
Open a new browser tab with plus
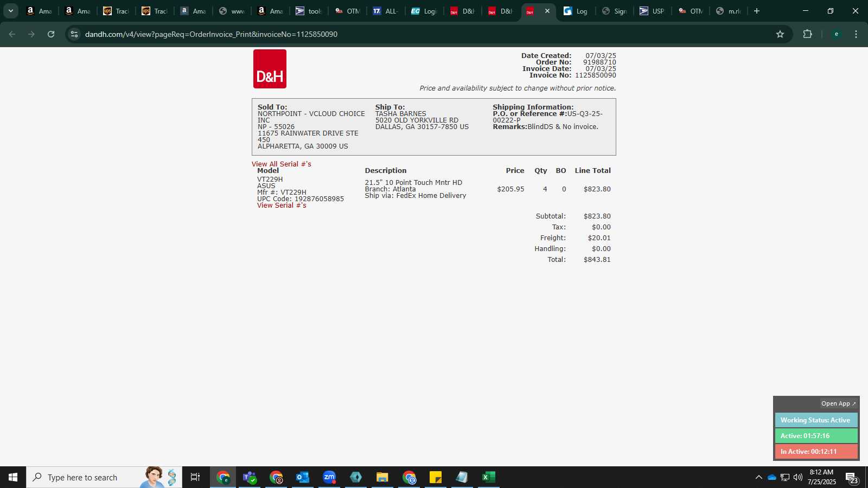point(757,11)
